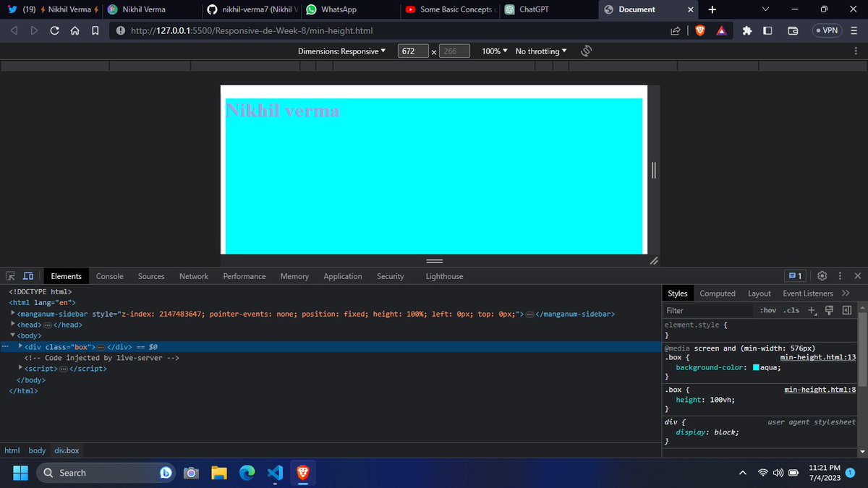This screenshot has width=868, height=488.
Task: Toggle the computed styles sidebar icon
Action: 847,310
